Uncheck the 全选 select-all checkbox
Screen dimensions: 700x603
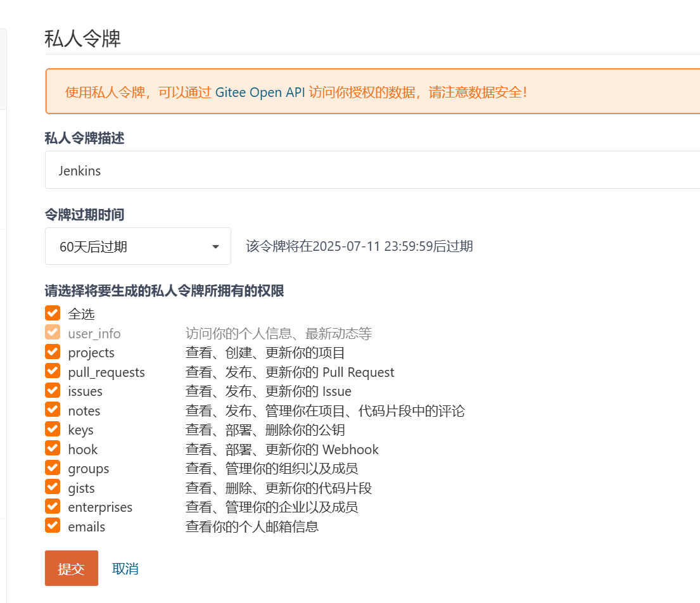[x=53, y=314]
